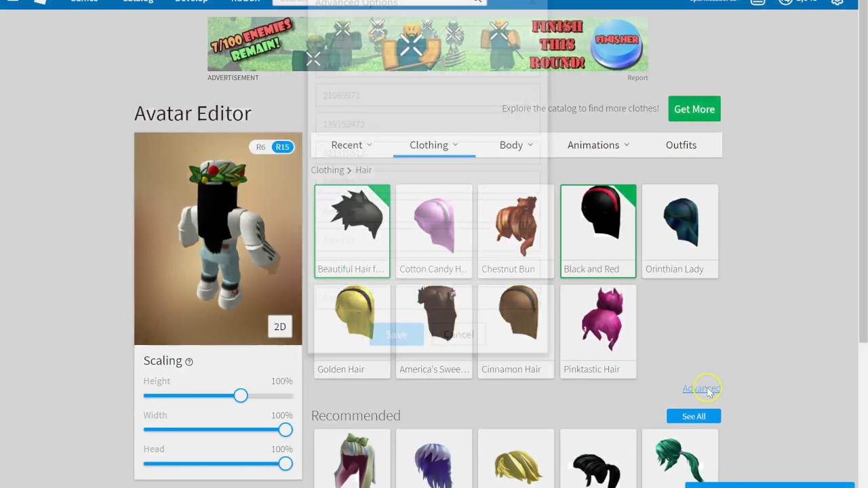The width and height of the screenshot is (868, 488).
Task: Click the Head slider handle
Action: point(285,464)
